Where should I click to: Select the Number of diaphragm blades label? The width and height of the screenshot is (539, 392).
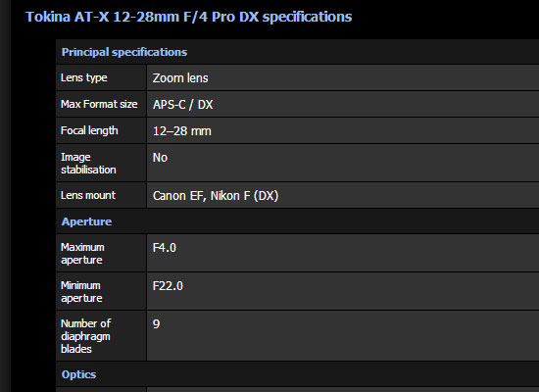click(x=86, y=336)
